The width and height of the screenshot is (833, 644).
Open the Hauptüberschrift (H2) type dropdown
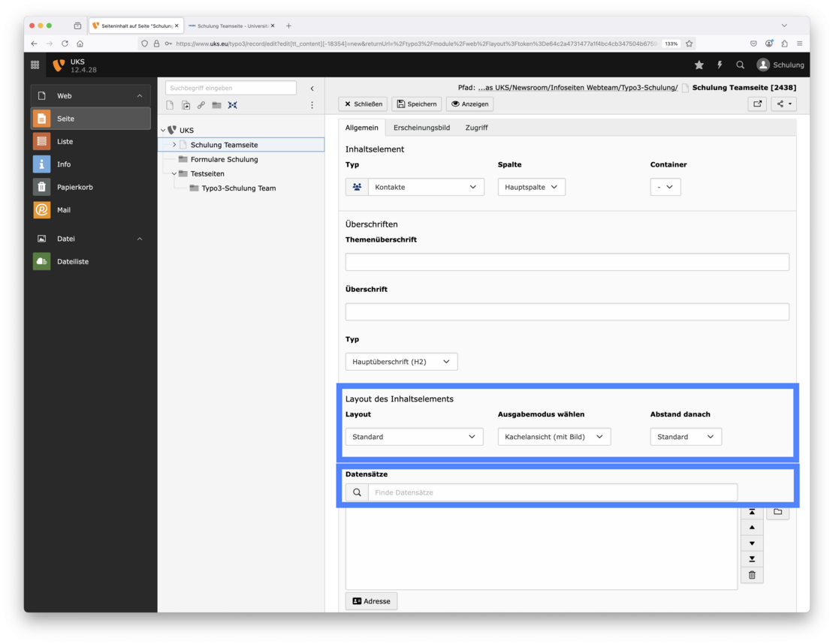coord(401,362)
